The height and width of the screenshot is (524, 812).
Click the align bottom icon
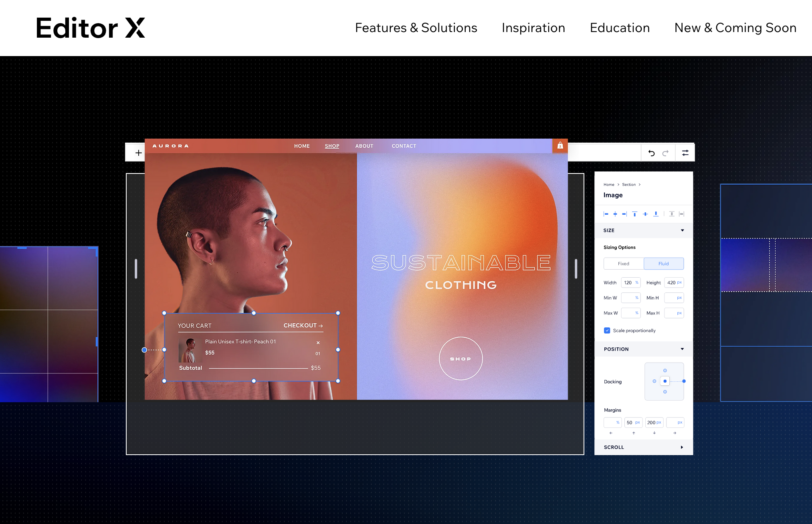pyautogui.click(x=656, y=214)
